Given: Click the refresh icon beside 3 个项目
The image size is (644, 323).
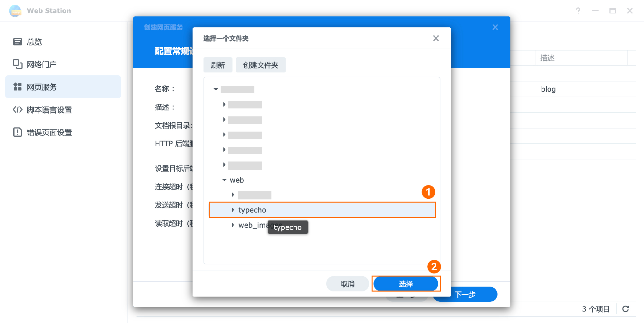Looking at the screenshot, I should click(625, 309).
